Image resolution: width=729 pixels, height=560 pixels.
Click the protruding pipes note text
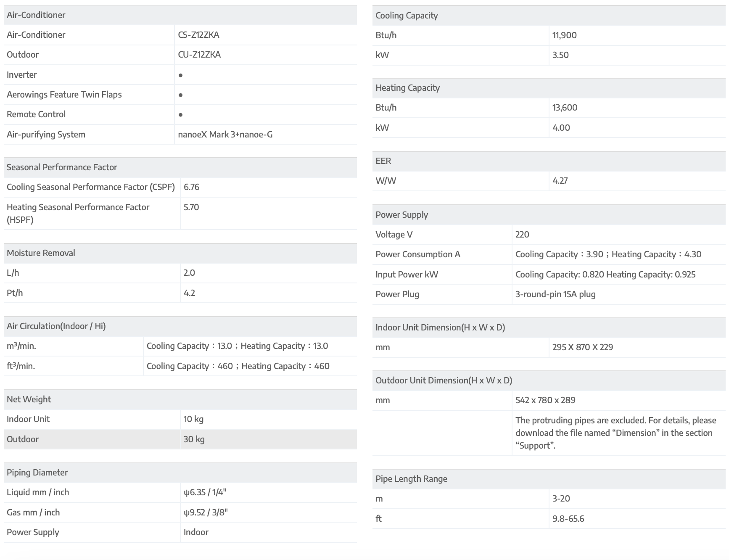[x=615, y=433]
